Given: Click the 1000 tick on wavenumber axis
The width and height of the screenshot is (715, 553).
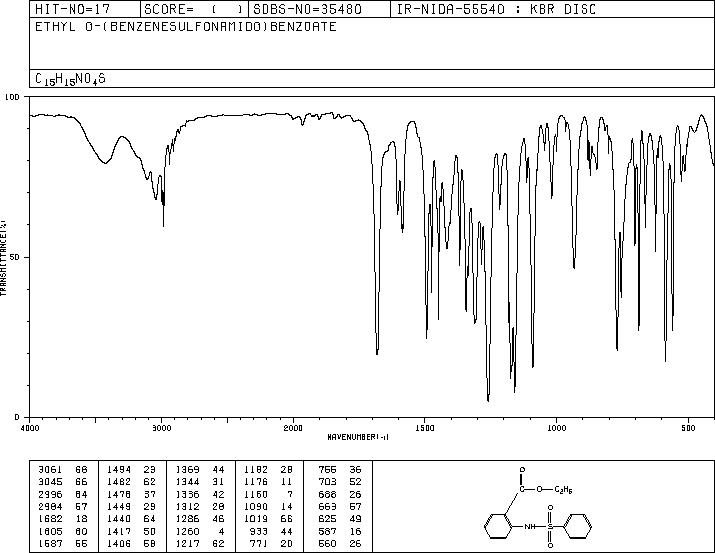Looking at the screenshot, I should click(556, 427).
